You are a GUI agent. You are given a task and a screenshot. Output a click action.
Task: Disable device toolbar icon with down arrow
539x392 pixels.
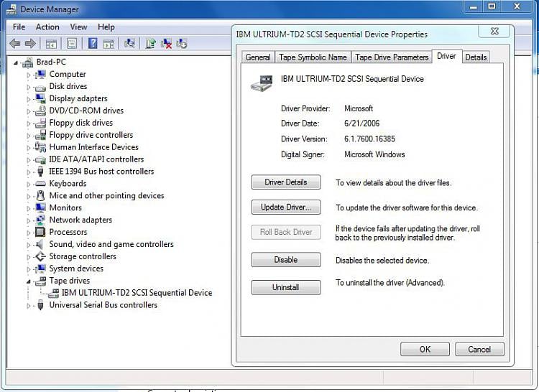[x=182, y=44]
